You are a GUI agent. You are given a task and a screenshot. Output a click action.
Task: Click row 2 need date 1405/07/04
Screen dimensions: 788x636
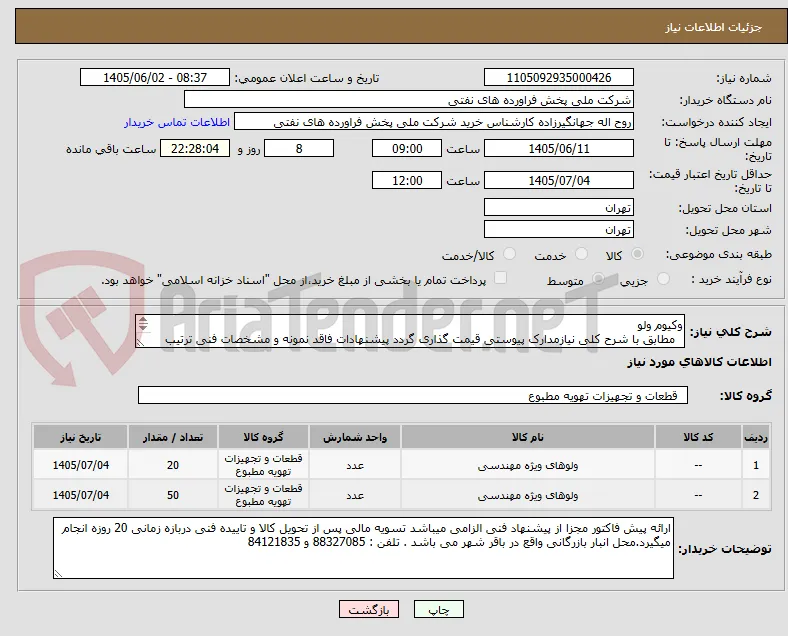80,495
